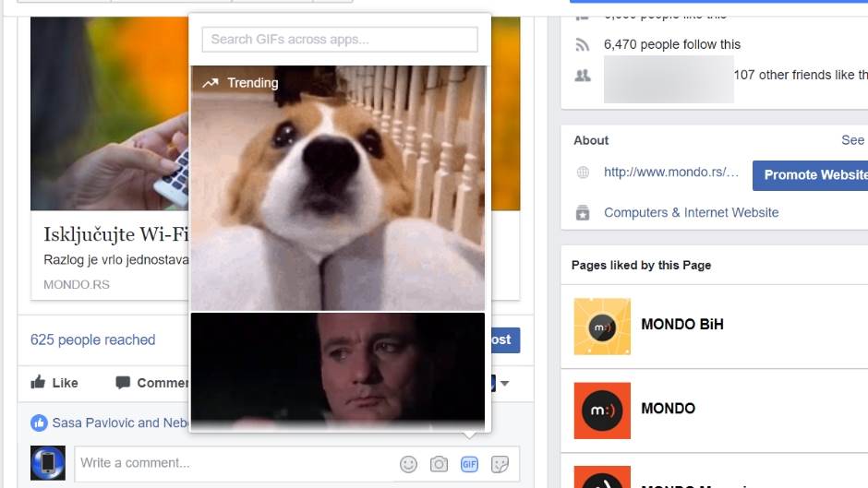Open the sticker picker icon

(x=500, y=464)
